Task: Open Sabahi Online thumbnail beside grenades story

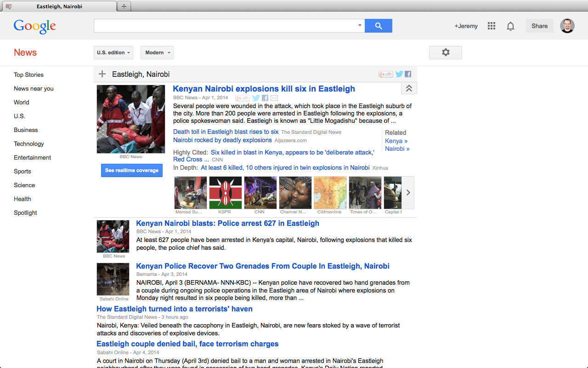Action: [x=113, y=279]
